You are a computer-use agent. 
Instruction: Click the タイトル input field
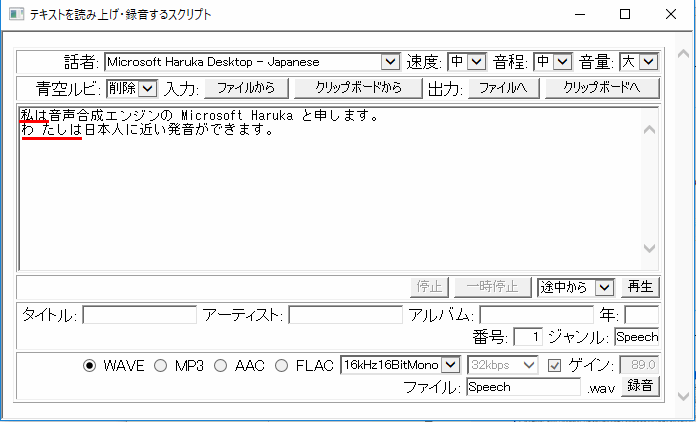[x=139, y=315]
